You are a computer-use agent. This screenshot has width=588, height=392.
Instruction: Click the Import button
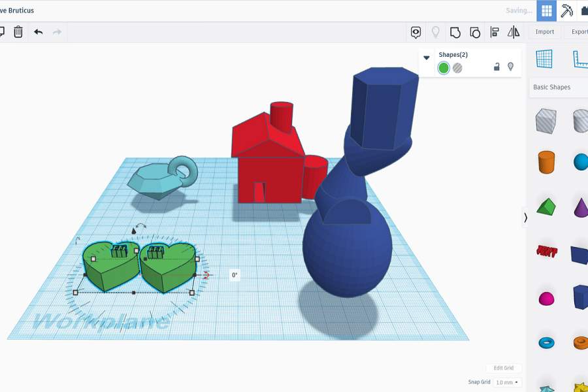pos(544,32)
